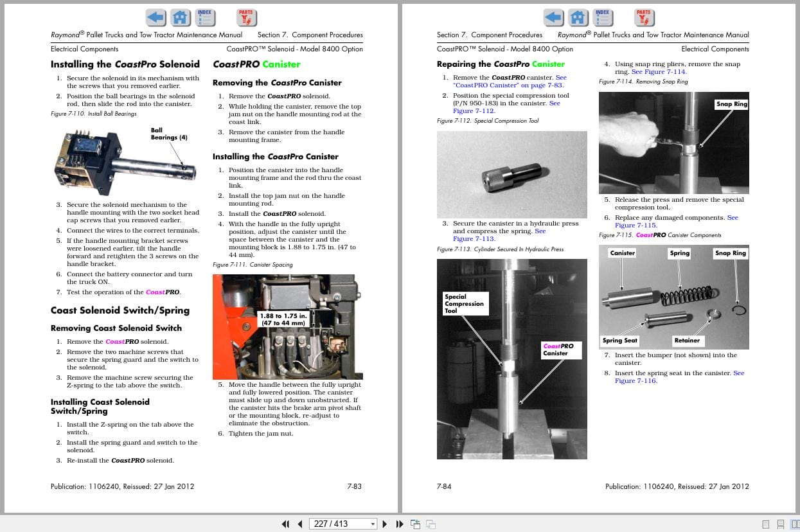Image resolution: width=800 pixels, height=532 pixels.
Task: Expand the page number dropdown arrow
Action: (373, 524)
